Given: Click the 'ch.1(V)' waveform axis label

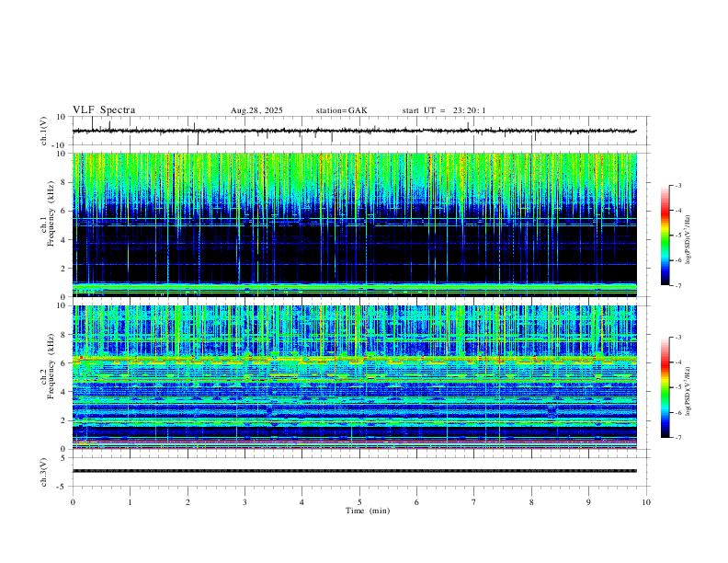Looking at the screenshot, I should pyautogui.click(x=44, y=131).
